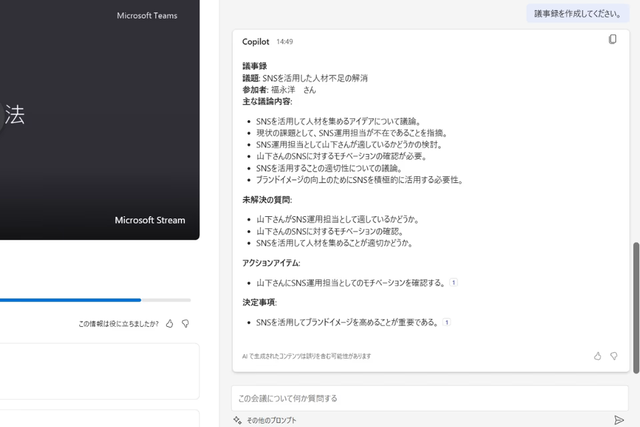The width and height of the screenshot is (640, 427).
Task: Dislike the Copilot response with thumbs down
Action: coord(613,356)
